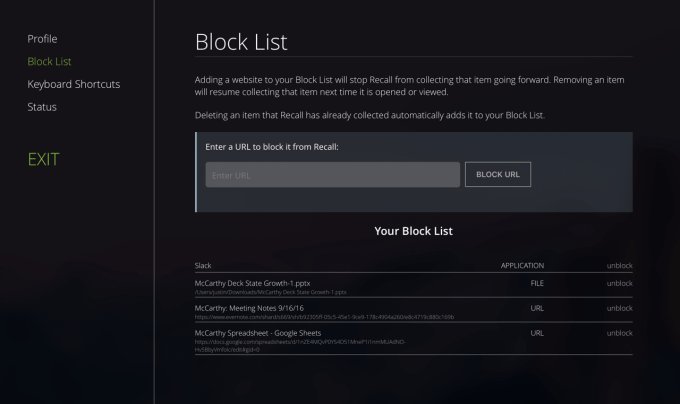Image resolution: width=680 pixels, height=404 pixels.
Task: Unblock the Slack application entry
Action: click(620, 265)
